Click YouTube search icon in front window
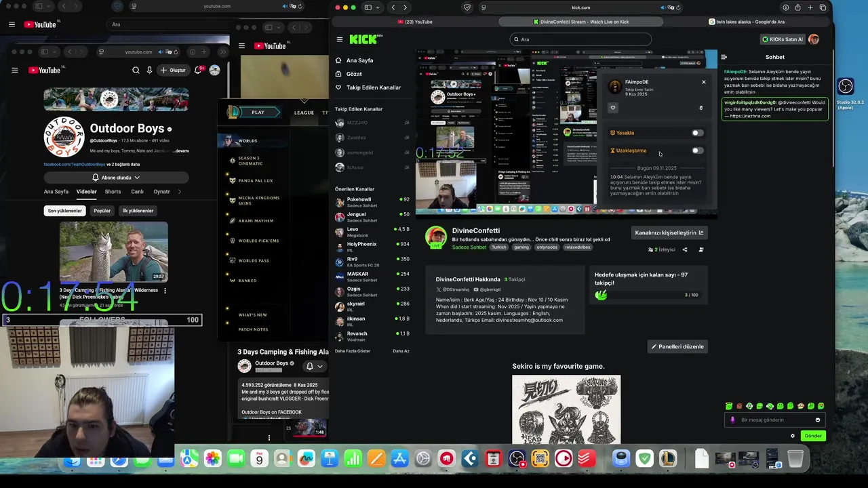The image size is (868, 488). click(x=136, y=70)
